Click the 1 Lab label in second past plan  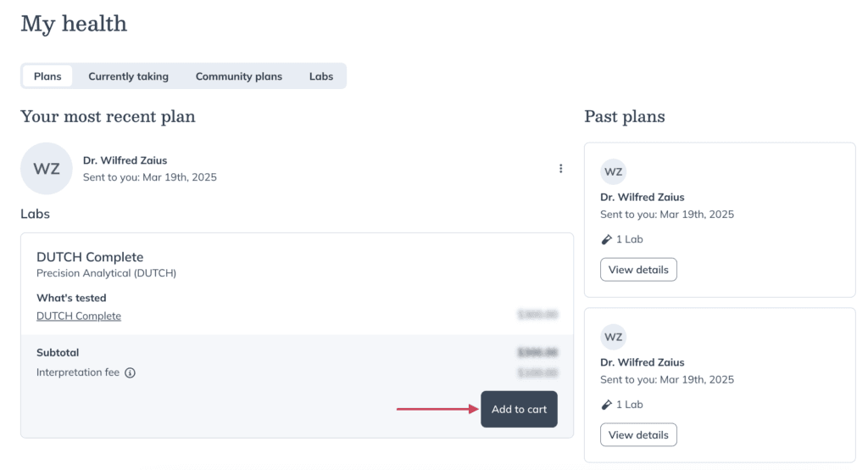tap(630, 405)
